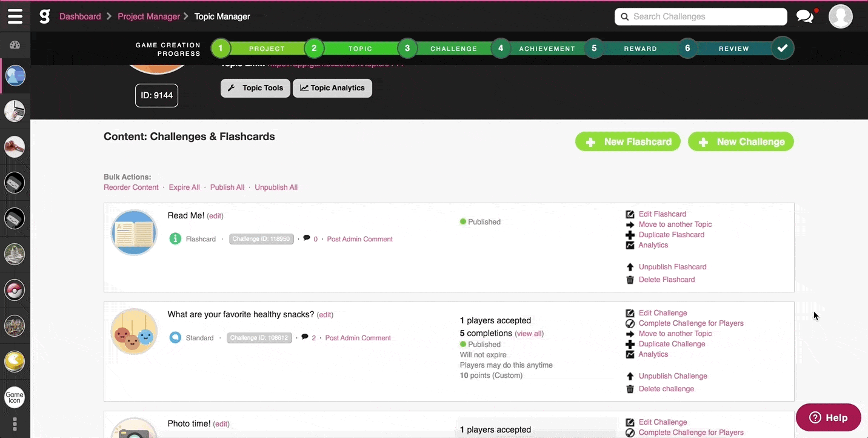The image size is (868, 438).
Task: Open the Topic Tools button
Action: [x=255, y=88]
